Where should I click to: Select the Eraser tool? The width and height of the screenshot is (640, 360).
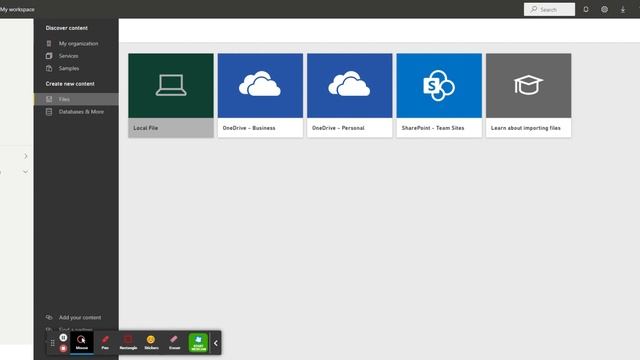pyautogui.click(x=174, y=342)
